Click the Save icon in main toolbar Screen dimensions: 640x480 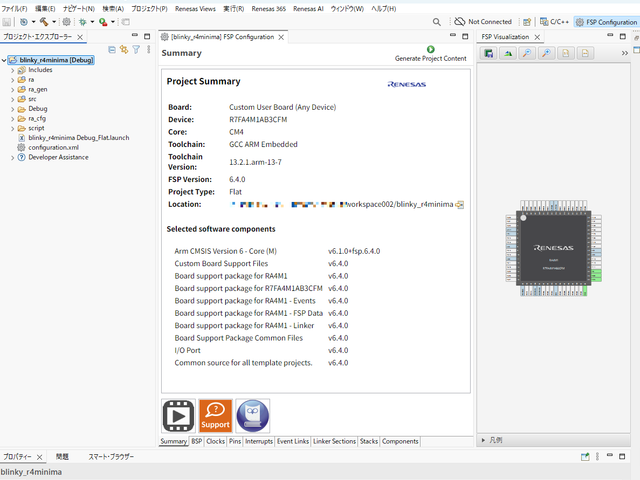(7, 22)
